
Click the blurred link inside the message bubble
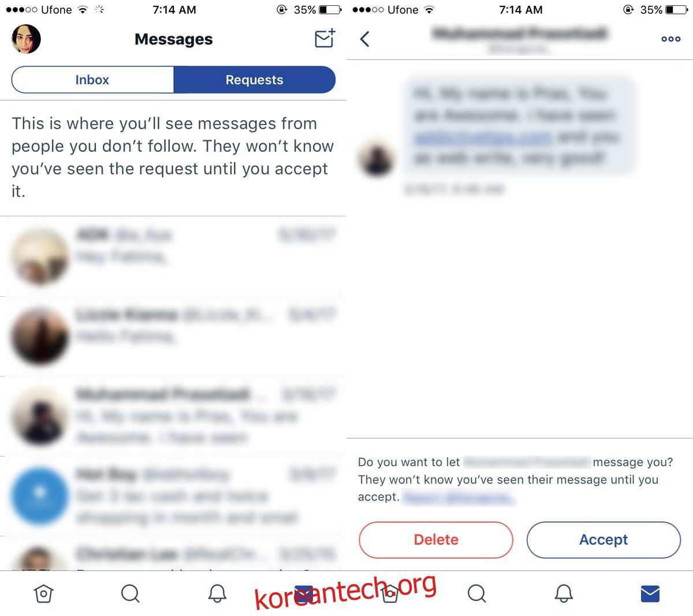483,137
